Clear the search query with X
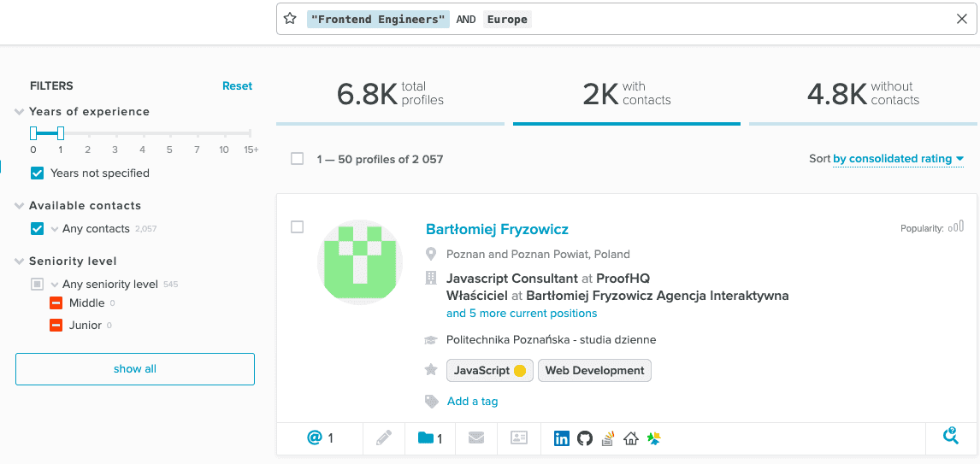 point(961,19)
